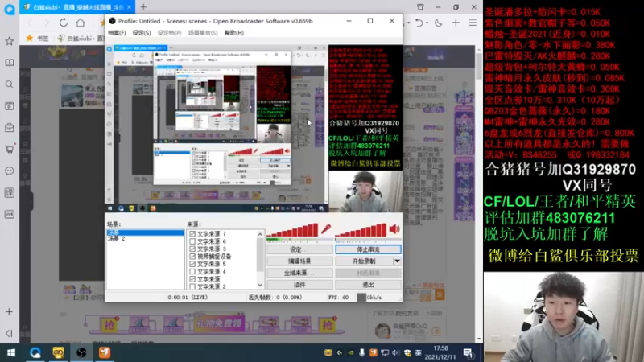Select the highlighted 场景 scene entry
This screenshot has width=644, height=362.
point(145,232)
